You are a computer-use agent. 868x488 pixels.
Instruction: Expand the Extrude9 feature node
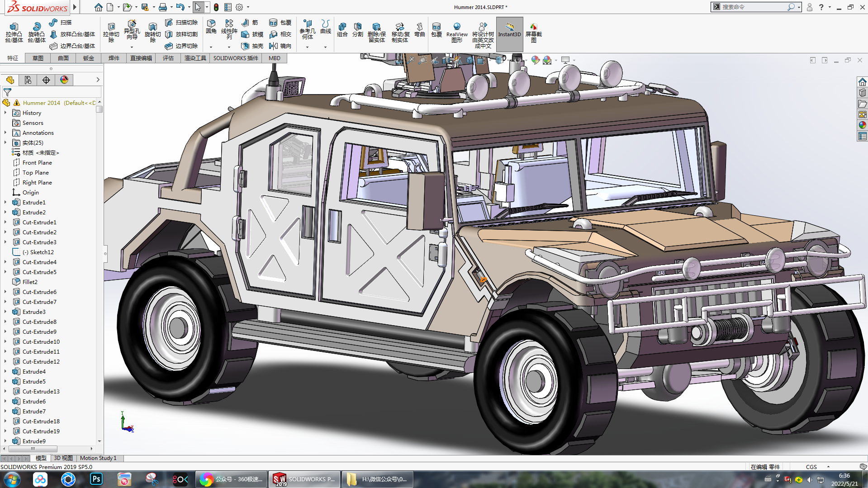pyautogui.click(x=5, y=441)
